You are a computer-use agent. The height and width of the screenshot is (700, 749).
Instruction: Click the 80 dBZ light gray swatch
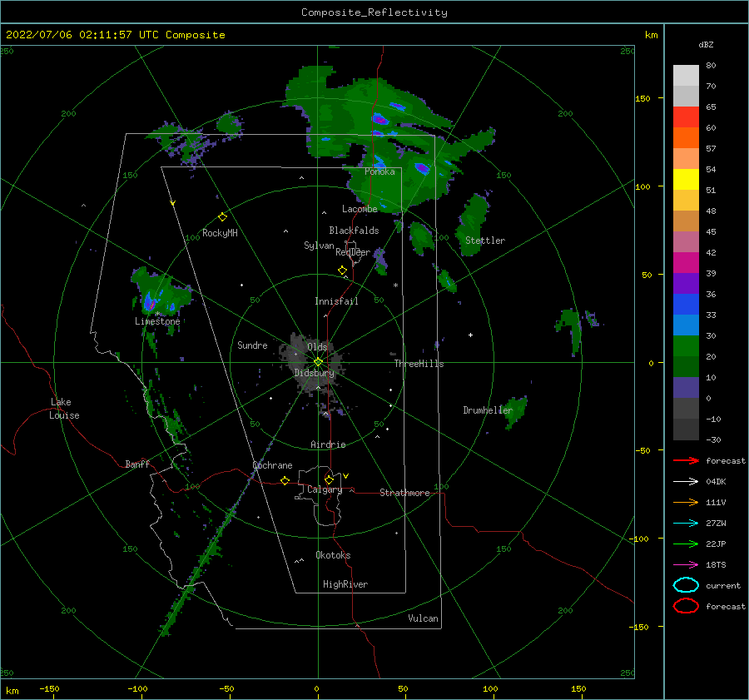click(x=686, y=76)
